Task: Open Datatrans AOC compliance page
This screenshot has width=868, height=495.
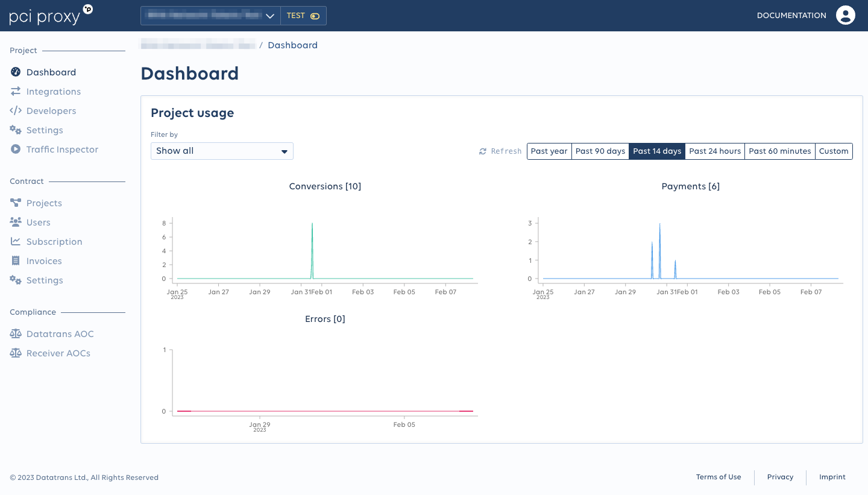Action: (60, 334)
